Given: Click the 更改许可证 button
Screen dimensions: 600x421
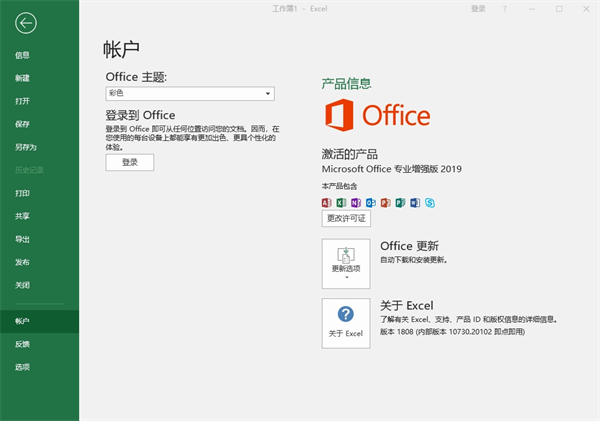Looking at the screenshot, I should (x=346, y=218).
